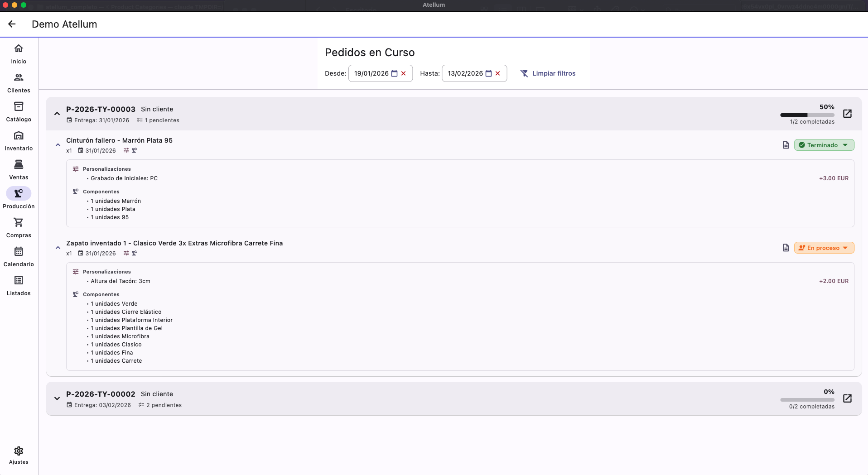Open the Ventas section
The image size is (868, 475).
(x=19, y=170)
